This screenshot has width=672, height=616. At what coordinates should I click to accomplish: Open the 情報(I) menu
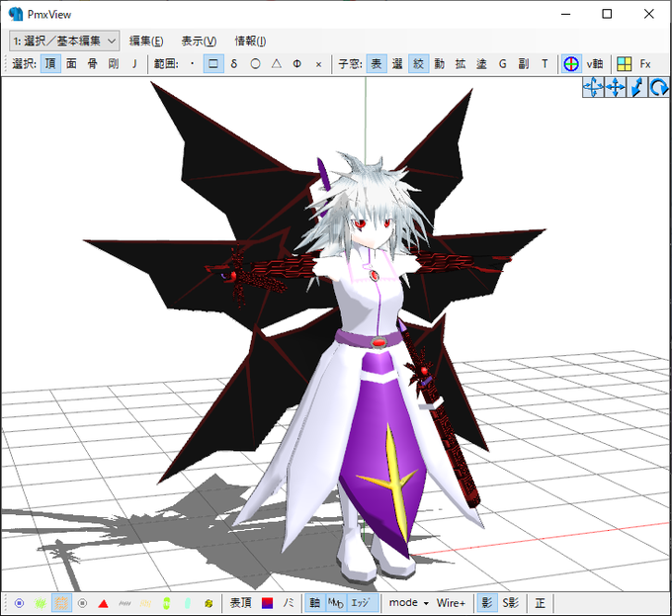[x=250, y=42]
